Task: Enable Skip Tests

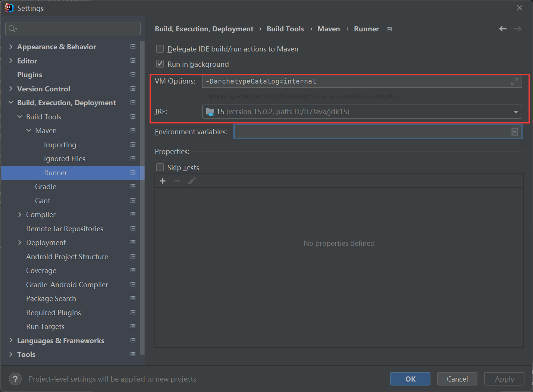Action: 160,167
